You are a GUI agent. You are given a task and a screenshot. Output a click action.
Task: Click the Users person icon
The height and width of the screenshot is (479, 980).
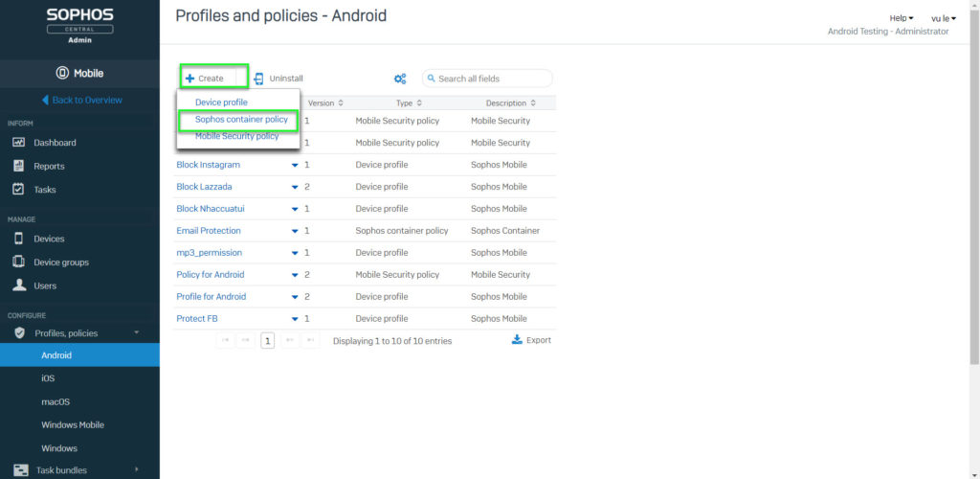[19, 285]
